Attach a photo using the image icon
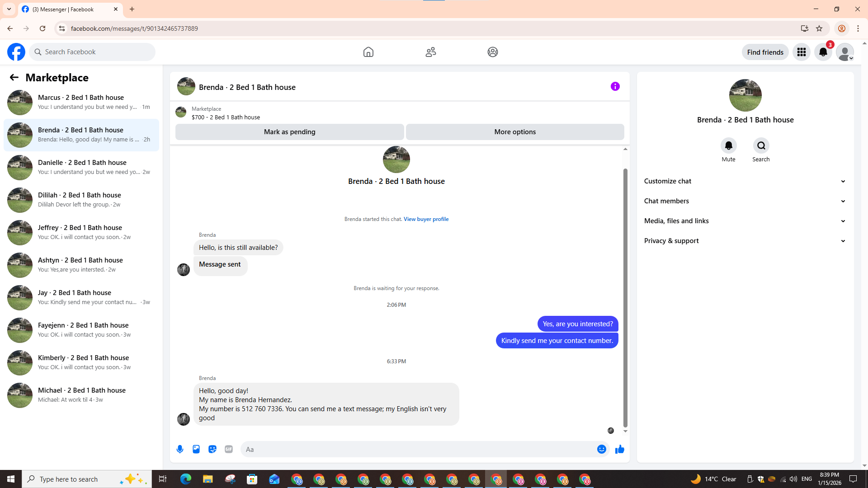Viewport: 868px width, 488px height. pyautogui.click(x=196, y=449)
